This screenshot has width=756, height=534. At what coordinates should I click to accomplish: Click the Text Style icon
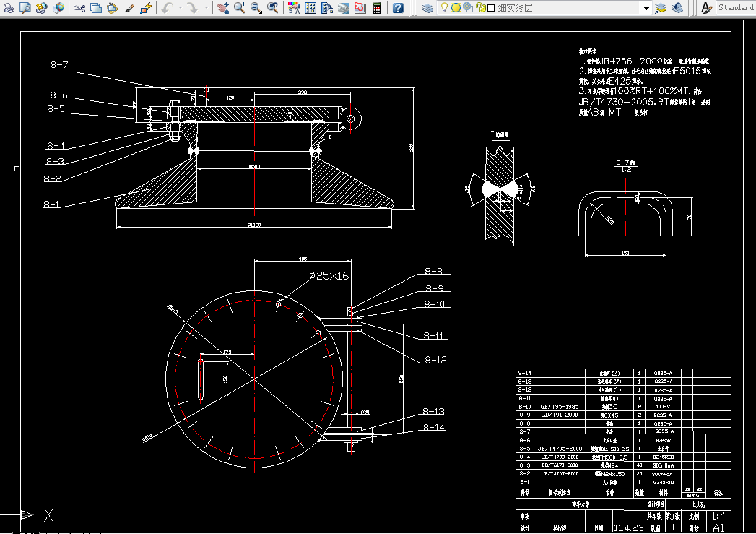click(x=707, y=8)
